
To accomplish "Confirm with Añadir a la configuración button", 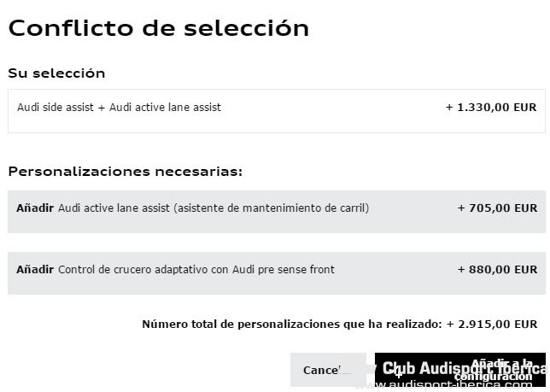I will [460, 370].
